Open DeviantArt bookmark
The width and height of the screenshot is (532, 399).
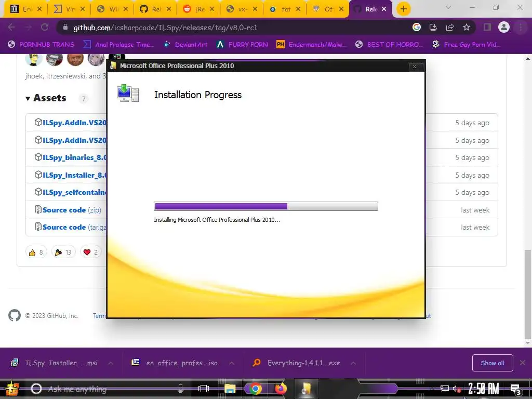(x=185, y=45)
